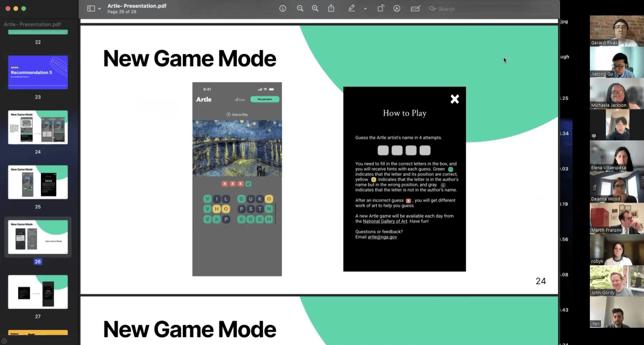The image size is (644, 345).
Task: Click the sidebar heading Artle- Presentation.pdf
Action: pos(32,24)
